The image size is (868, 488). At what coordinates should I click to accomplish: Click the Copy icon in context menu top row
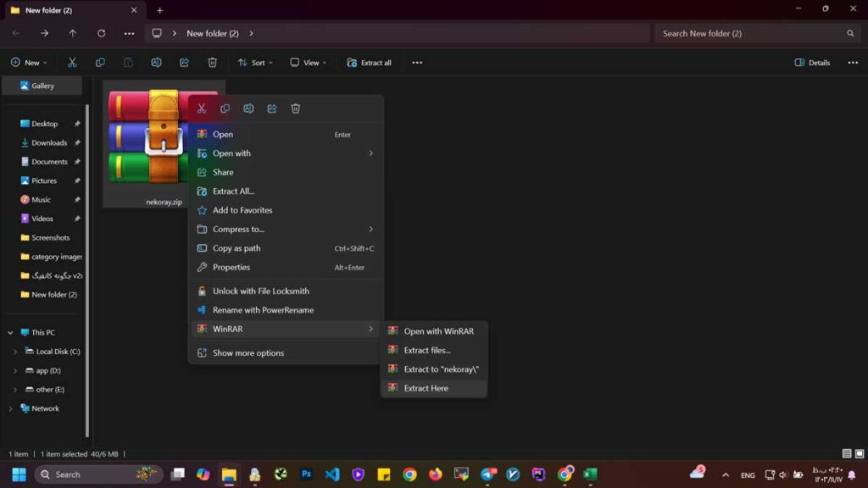coord(225,108)
